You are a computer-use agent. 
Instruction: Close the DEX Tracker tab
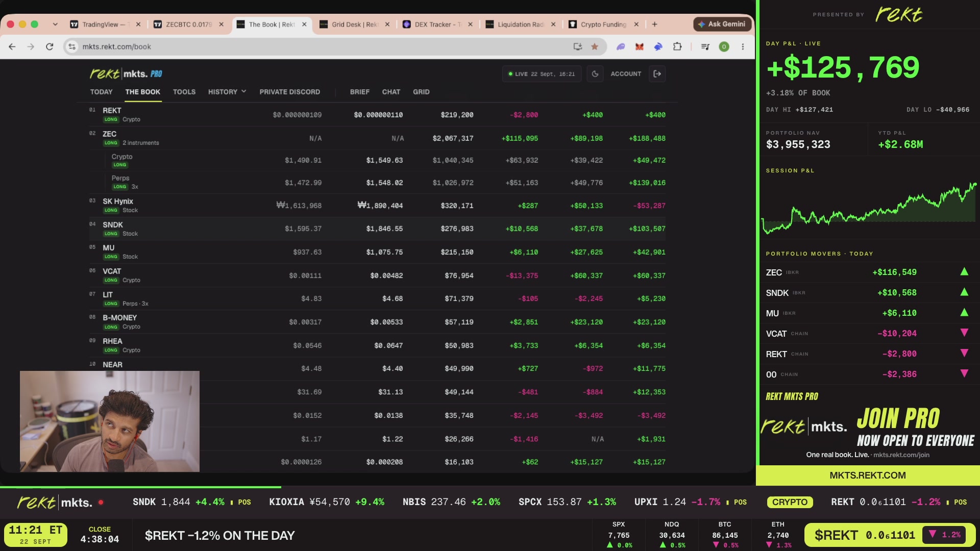470,24
